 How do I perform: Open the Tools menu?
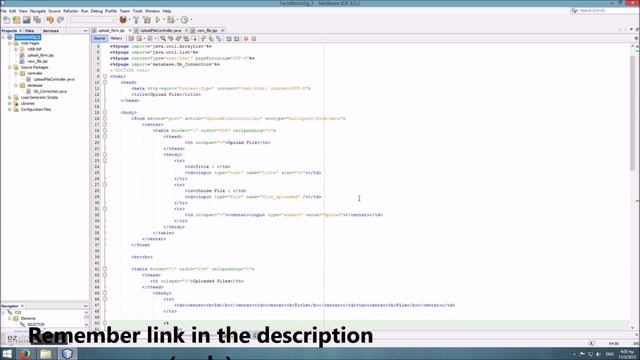click(138, 11)
